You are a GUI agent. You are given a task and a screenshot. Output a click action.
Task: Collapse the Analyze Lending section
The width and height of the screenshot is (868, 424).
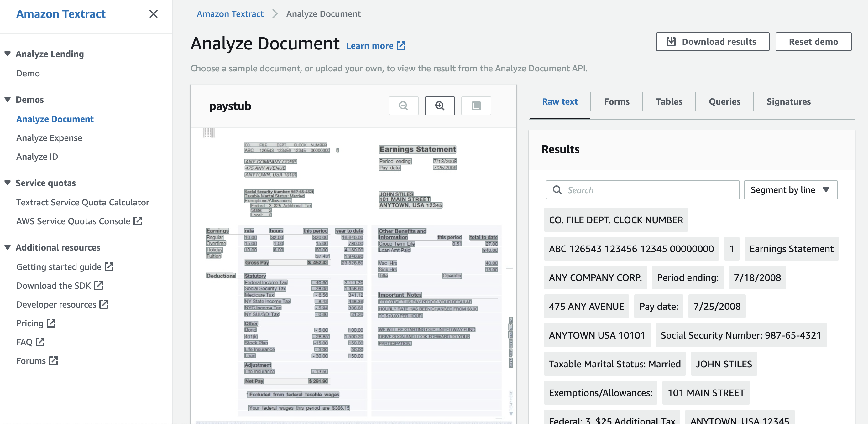[8, 54]
